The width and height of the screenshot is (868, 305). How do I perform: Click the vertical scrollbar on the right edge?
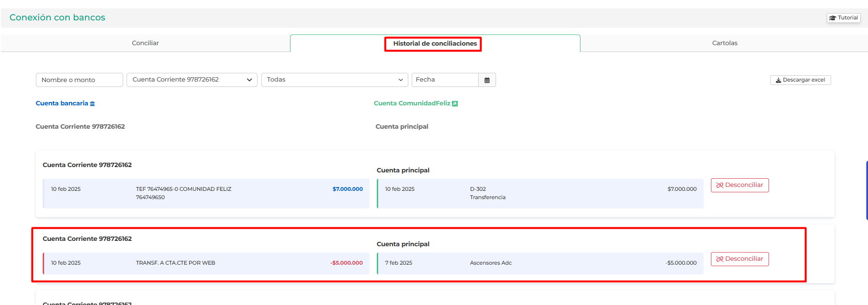pyautogui.click(x=866, y=190)
